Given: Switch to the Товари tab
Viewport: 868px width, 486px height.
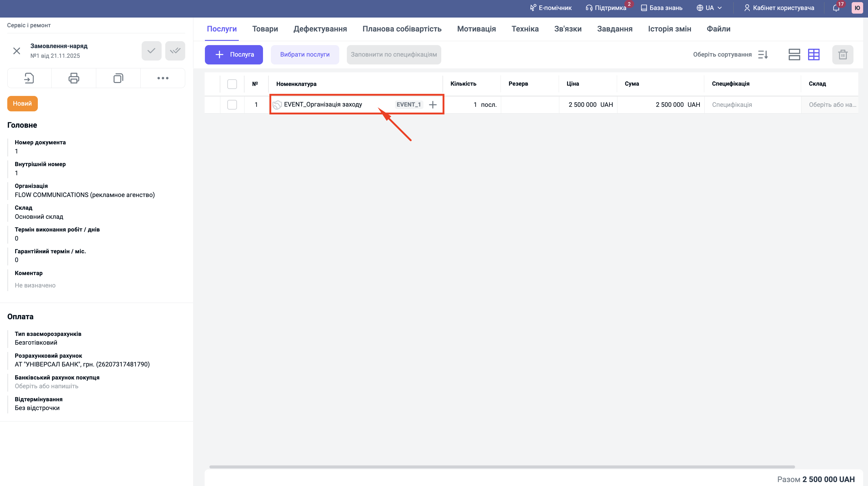Looking at the screenshot, I should pyautogui.click(x=265, y=29).
